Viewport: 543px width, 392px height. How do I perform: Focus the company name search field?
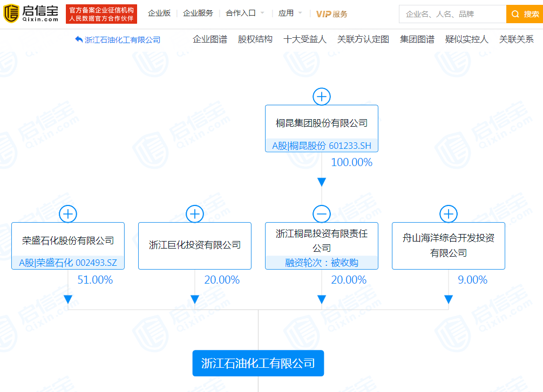click(453, 14)
